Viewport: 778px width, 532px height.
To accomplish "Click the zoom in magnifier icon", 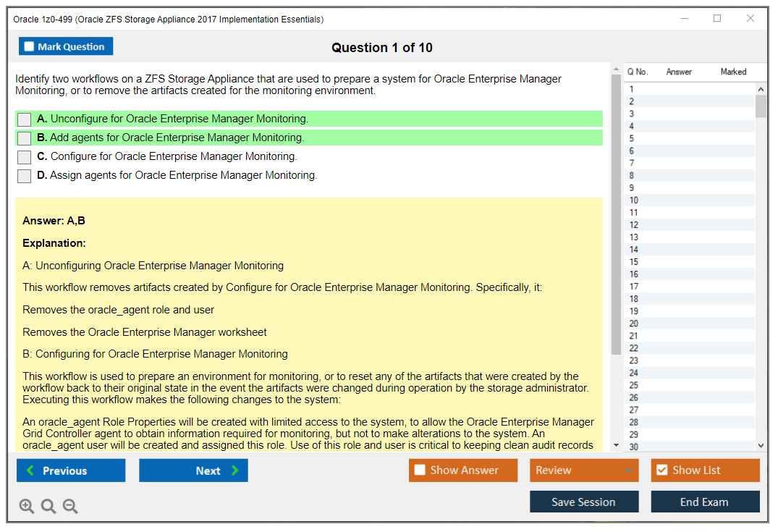I will tap(26, 506).
